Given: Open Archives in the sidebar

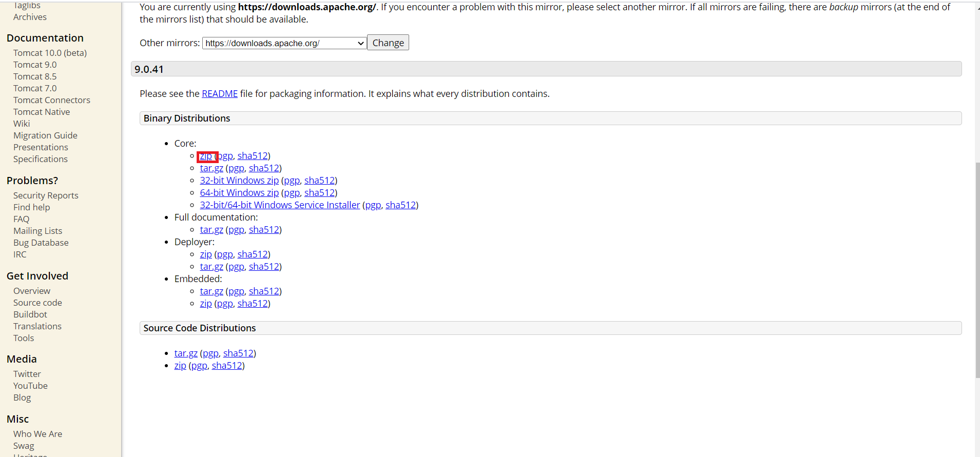Looking at the screenshot, I should (x=30, y=17).
